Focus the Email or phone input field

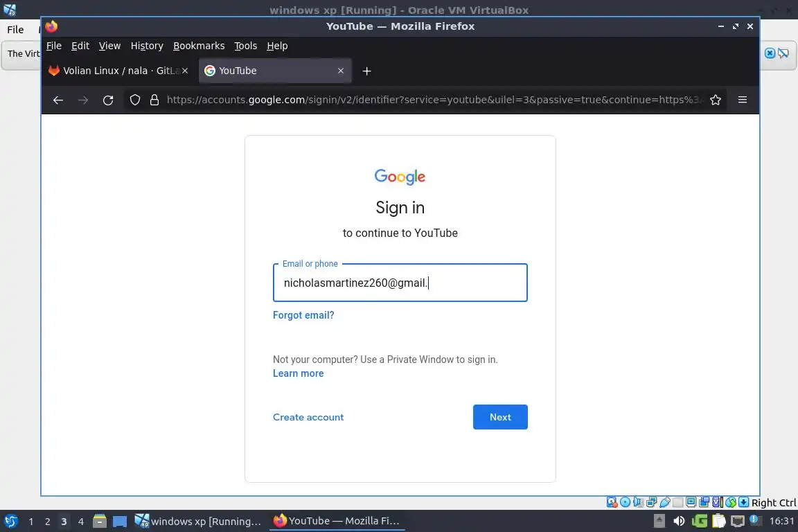click(x=400, y=283)
